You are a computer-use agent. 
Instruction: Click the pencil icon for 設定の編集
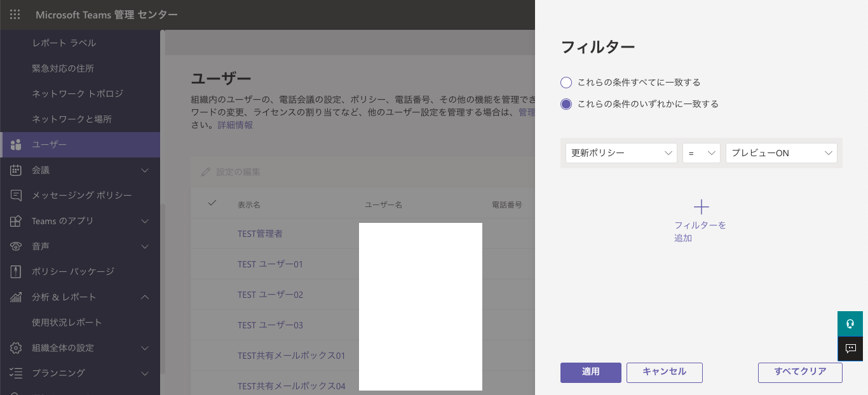205,172
